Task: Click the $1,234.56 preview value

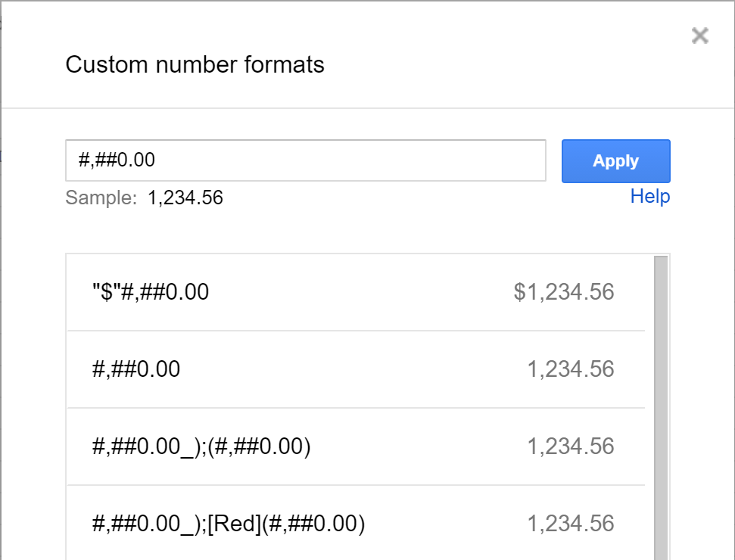Action: 564,292
